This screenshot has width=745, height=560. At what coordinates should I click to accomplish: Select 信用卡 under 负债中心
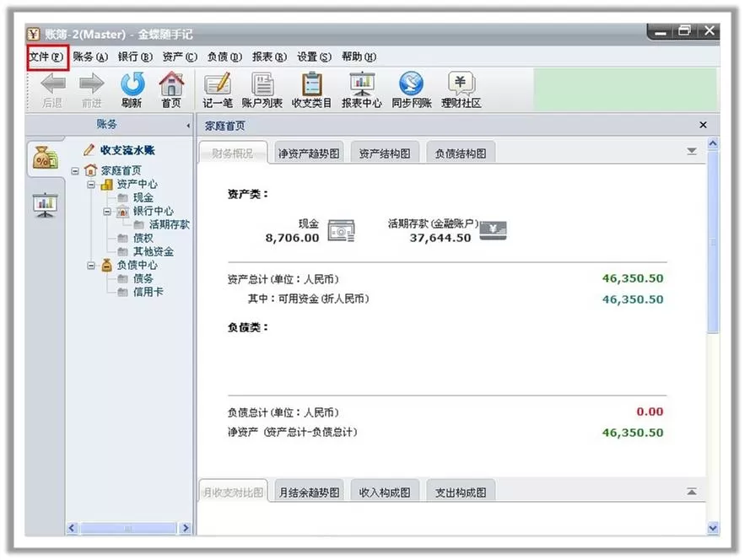(148, 292)
